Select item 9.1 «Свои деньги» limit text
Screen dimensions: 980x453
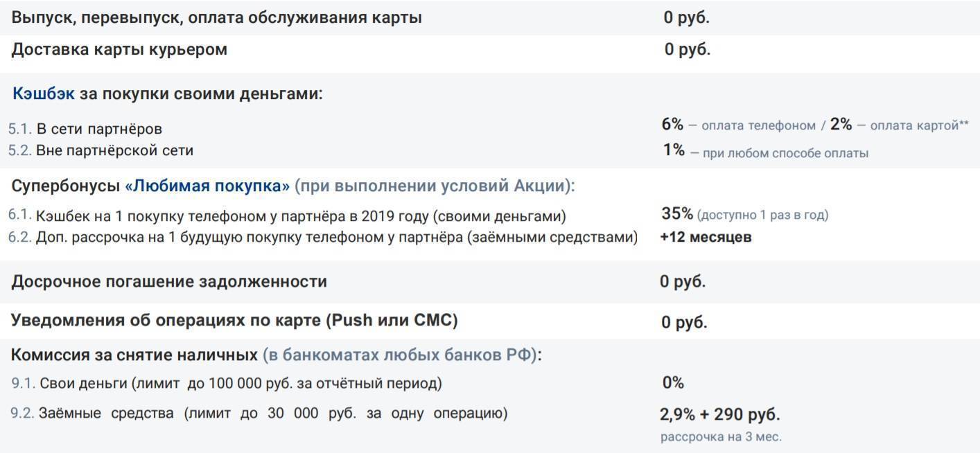coord(240,383)
